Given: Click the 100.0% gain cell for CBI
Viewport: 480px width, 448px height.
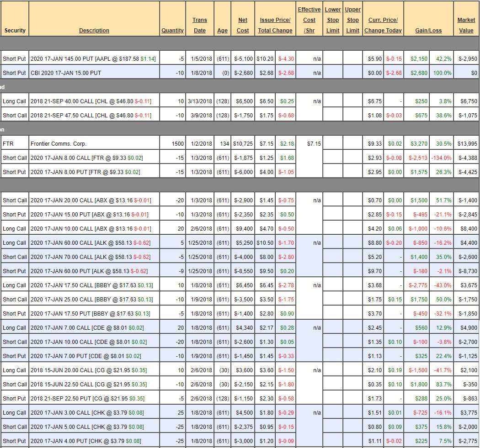Looking at the screenshot, I should pyautogui.click(x=442, y=73).
